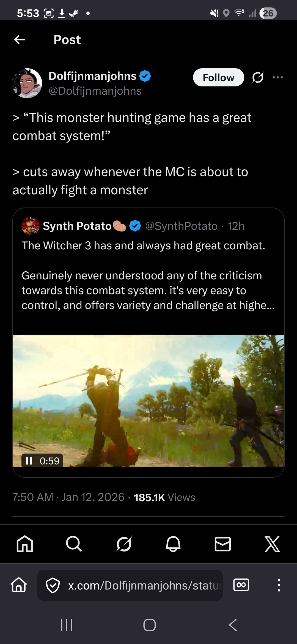Image resolution: width=297 pixels, height=644 pixels.
Task: Go to X Home tab
Action: (x=25, y=544)
